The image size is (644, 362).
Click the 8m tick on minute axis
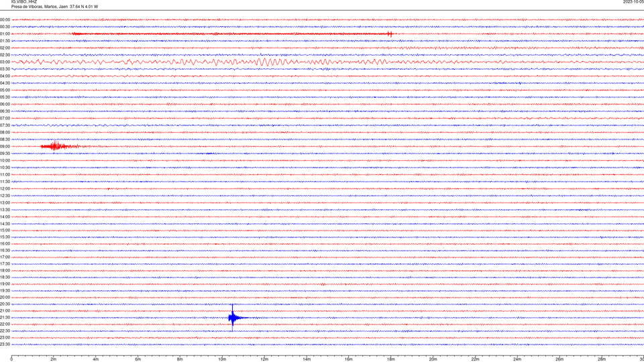[180, 359]
